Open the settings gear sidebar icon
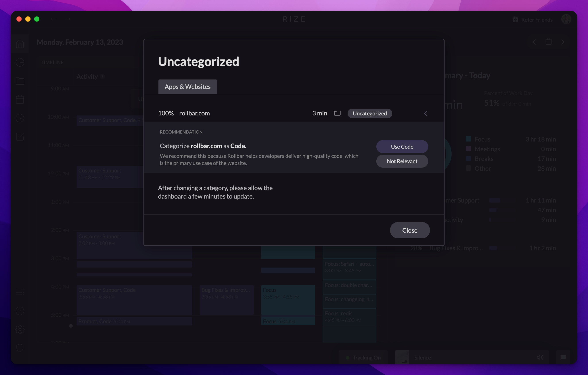The height and width of the screenshot is (375, 588). pos(20,329)
